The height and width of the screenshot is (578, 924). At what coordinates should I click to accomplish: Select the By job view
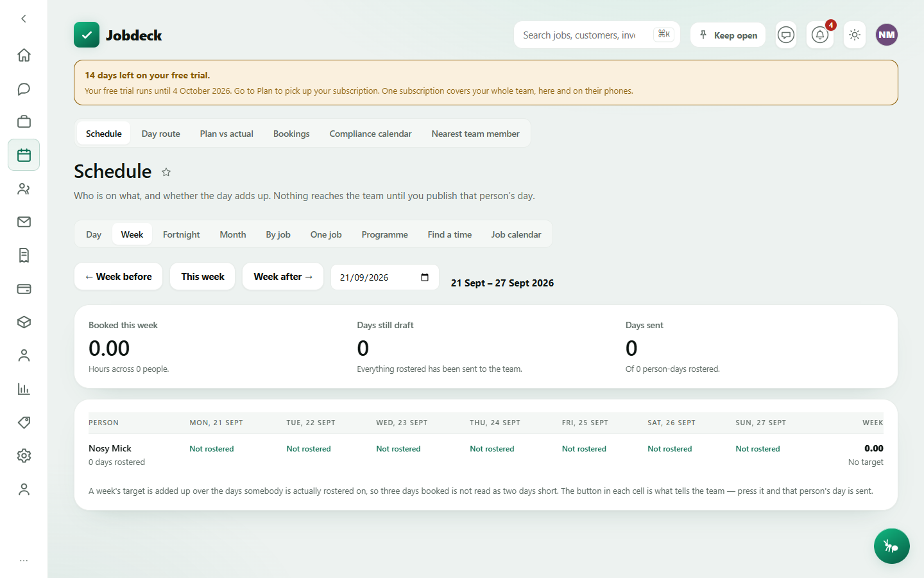pyautogui.click(x=278, y=234)
